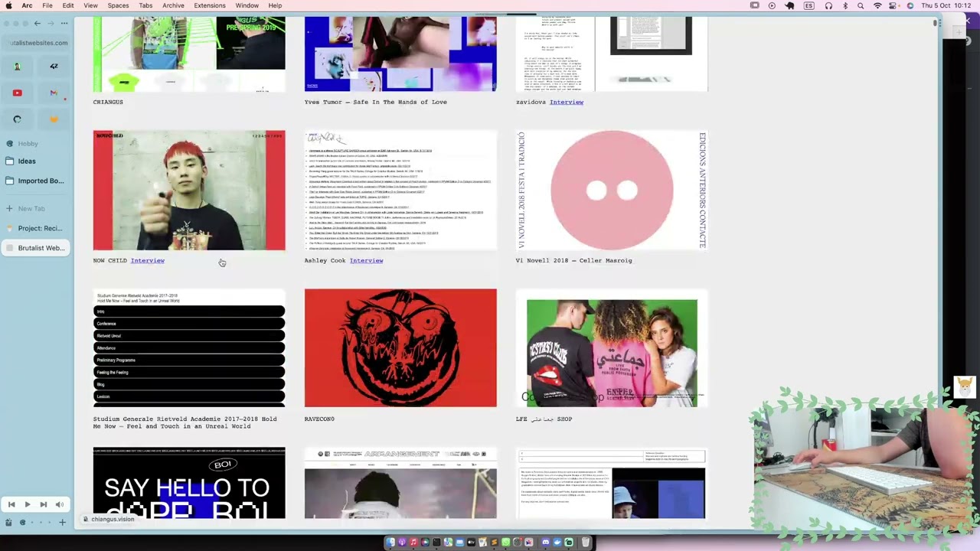Open the Spaces menu
980x551 pixels.
pyautogui.click(x=118, y=5)
